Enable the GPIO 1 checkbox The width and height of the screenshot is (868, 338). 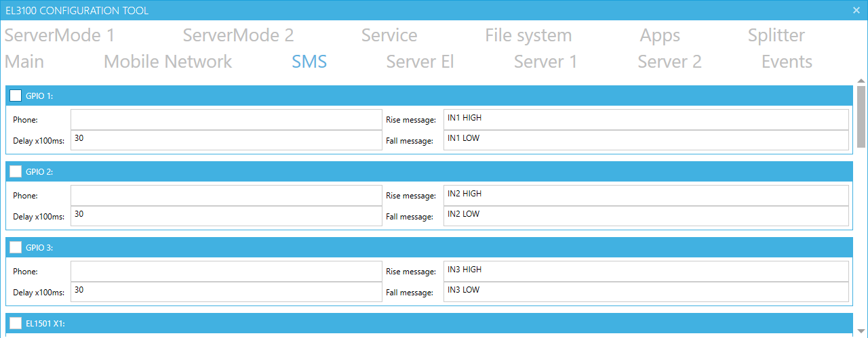pyautogui.click(x=16, y=96)
